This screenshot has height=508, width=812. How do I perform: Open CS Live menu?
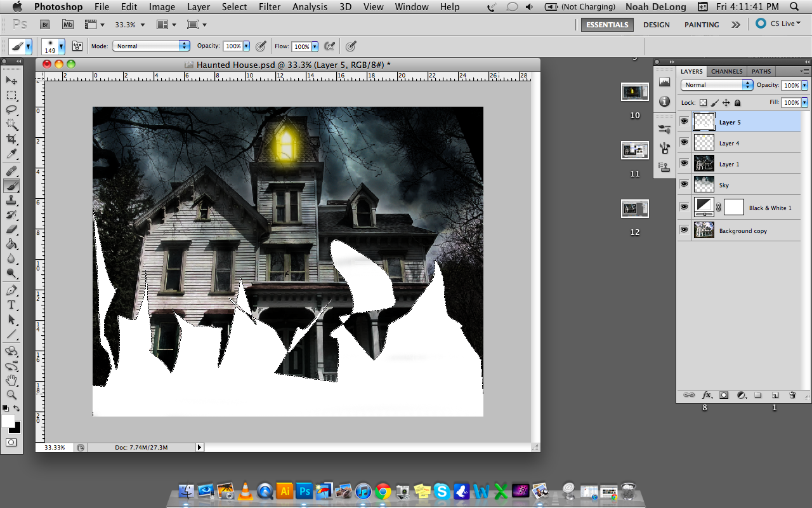pyautogui.click(x=778, y=23)
